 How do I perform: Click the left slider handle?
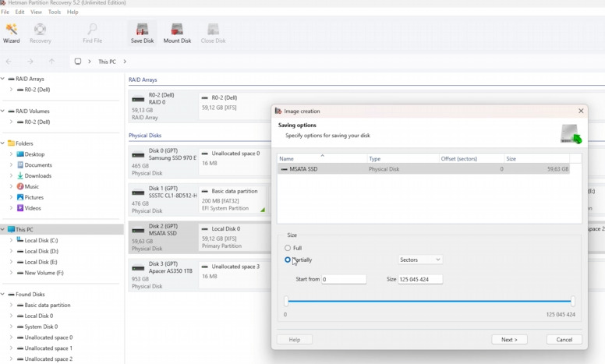click(x=286, y=301)
